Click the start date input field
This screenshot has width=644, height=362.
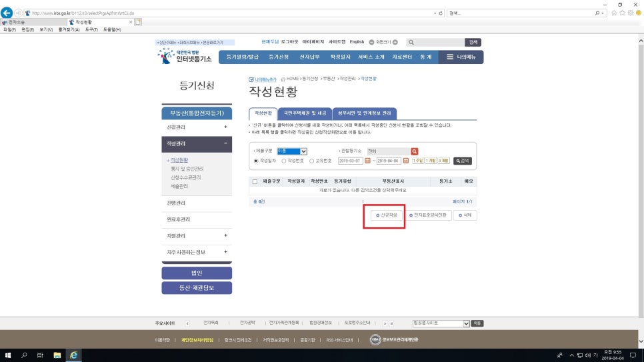pyautogui.click(x=351, y=161)
